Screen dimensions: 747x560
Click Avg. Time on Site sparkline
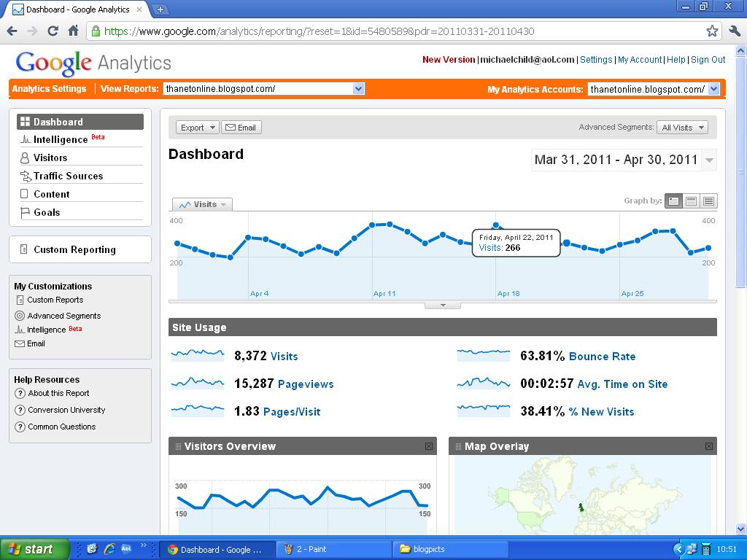point(483,383)
